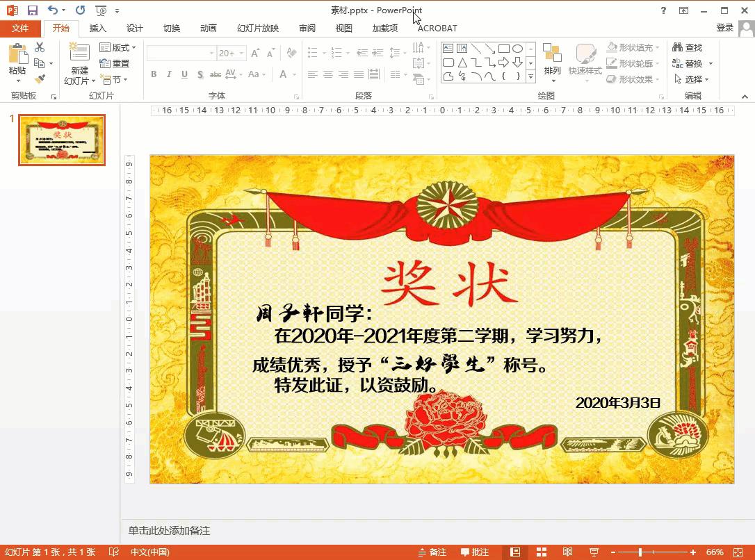
Task: Click the Cut scissors icon
Action: click(40, 47)
